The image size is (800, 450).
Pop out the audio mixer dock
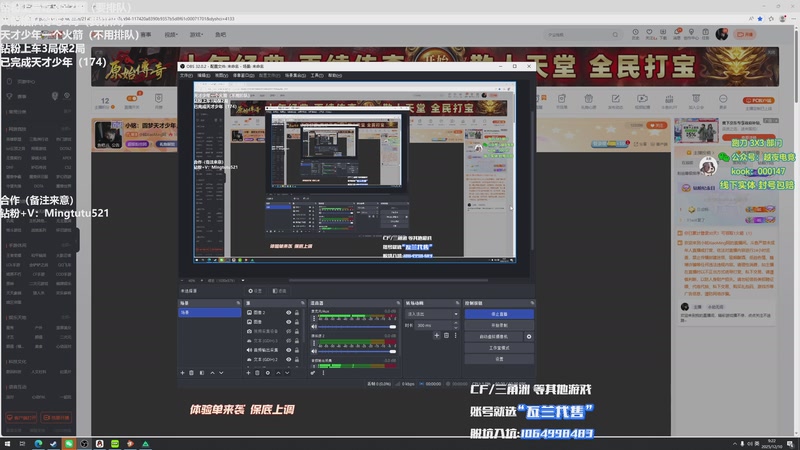click(398, 303)
